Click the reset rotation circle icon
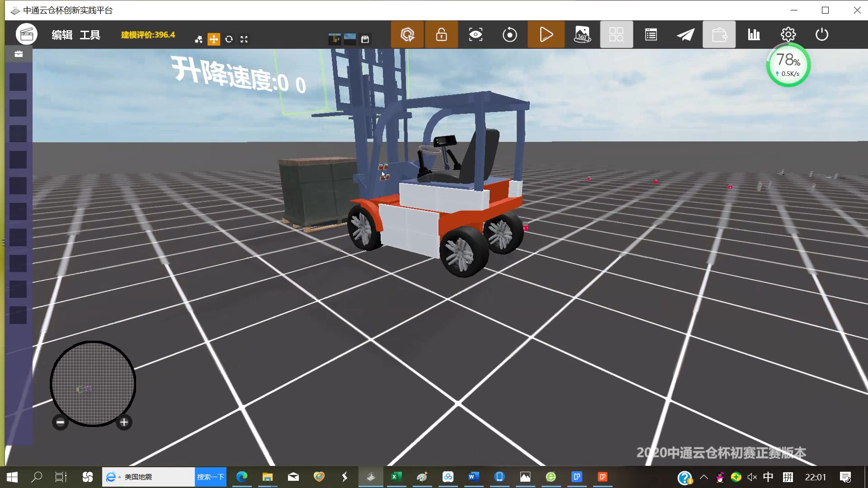Image resolution: width=868 pixels, height=488 pixels. click(510, 35)
